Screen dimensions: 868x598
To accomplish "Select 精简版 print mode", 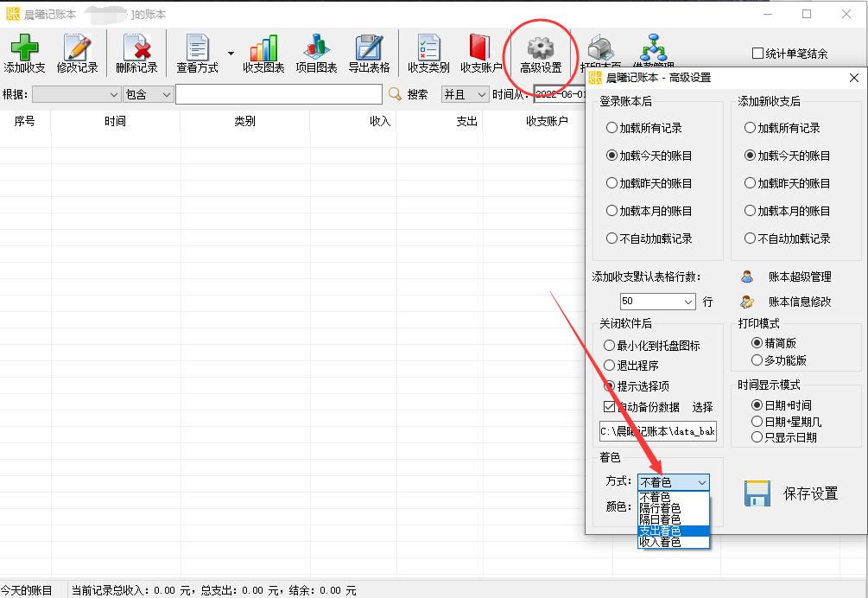I will click(757, 343).
